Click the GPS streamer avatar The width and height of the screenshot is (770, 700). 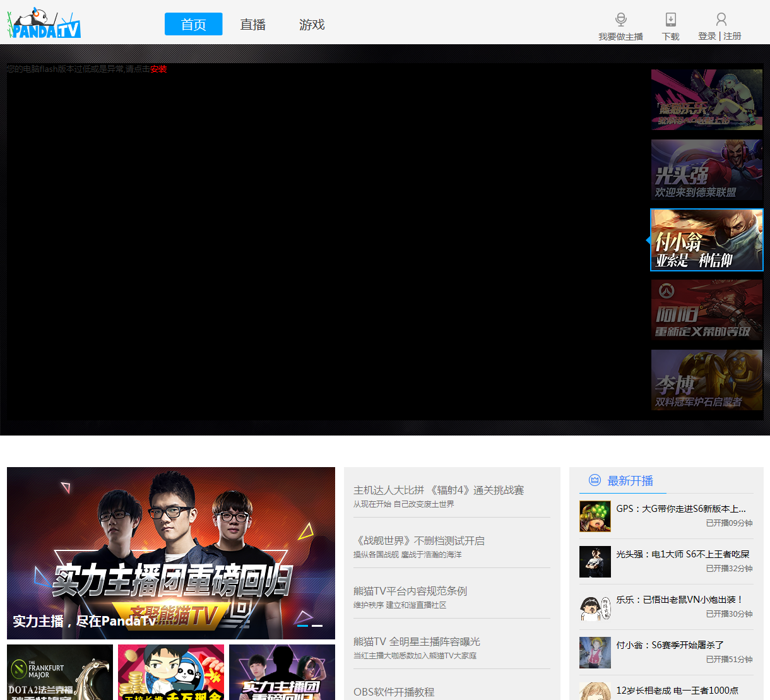(x=595, y=516)
